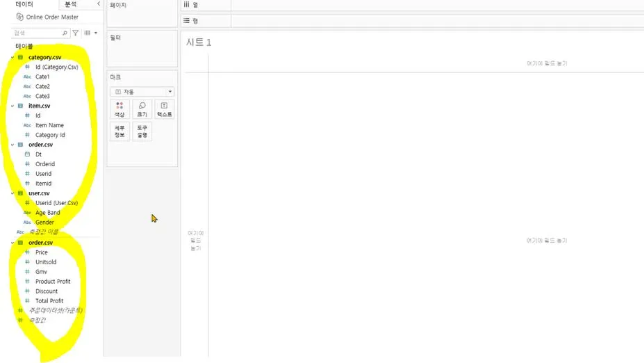Switch to the 데이터 tab

[24, 4]
